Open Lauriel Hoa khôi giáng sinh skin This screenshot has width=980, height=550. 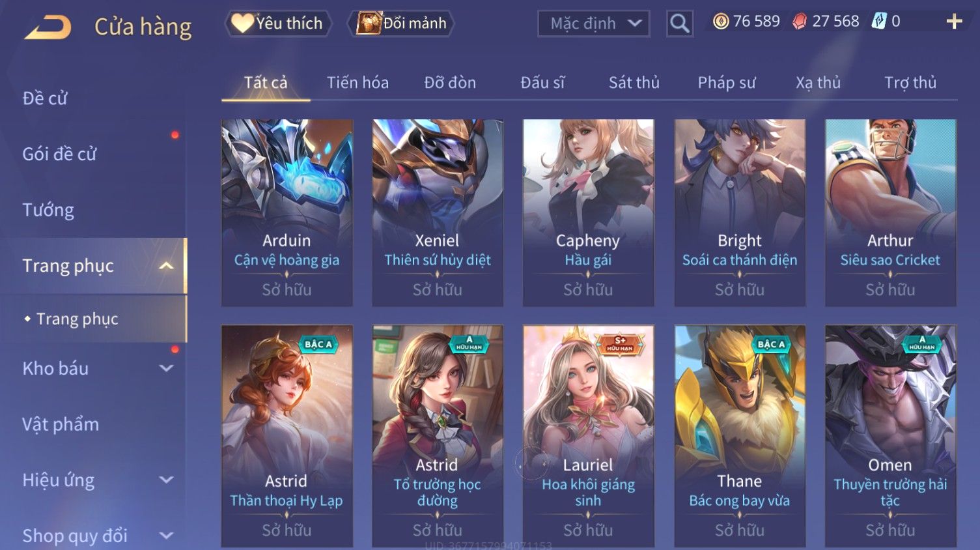point(588,436)
